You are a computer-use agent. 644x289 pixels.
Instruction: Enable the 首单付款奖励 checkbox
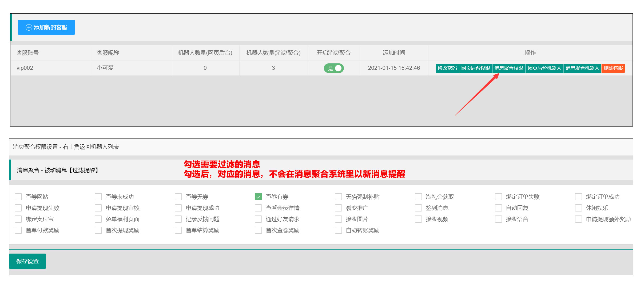coord(18,230)
